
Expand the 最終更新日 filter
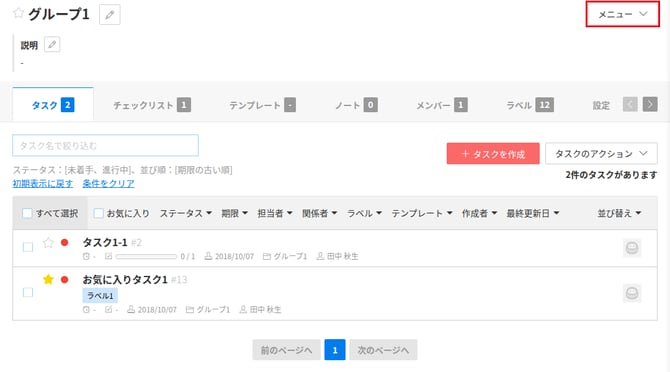click(533, 213)
